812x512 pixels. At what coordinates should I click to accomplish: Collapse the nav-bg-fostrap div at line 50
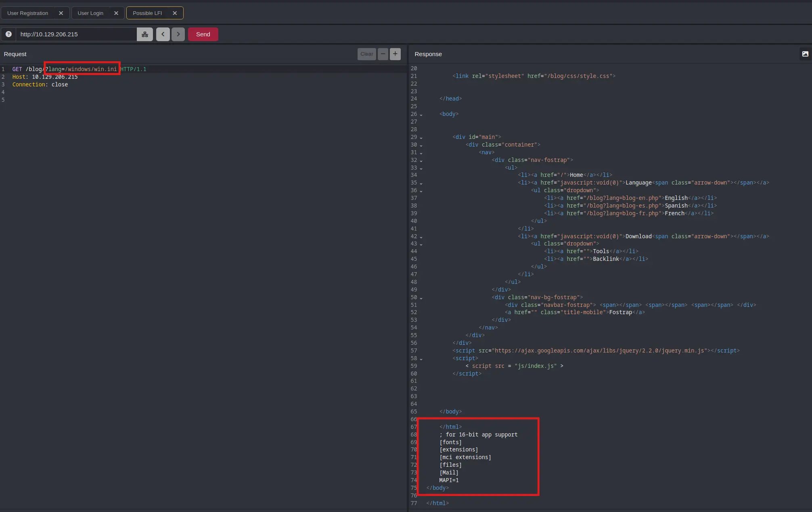point(421,298)
